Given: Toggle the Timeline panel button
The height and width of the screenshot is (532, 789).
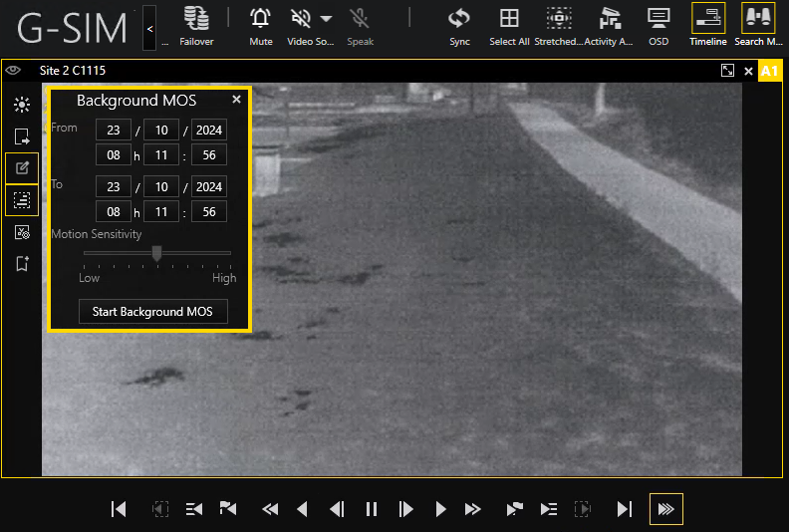Looking at the screenshot, I should (x=708, y=19).
